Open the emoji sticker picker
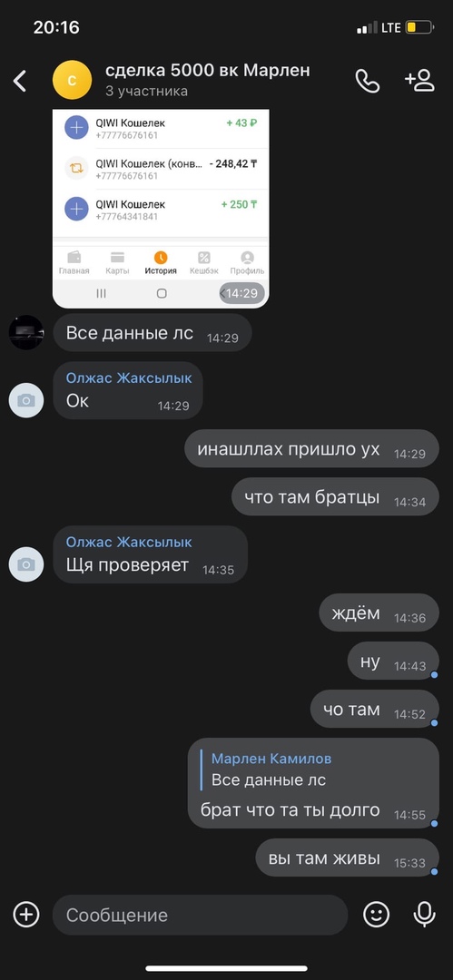Viewport: 453px width, 980px height. point(376,915)
